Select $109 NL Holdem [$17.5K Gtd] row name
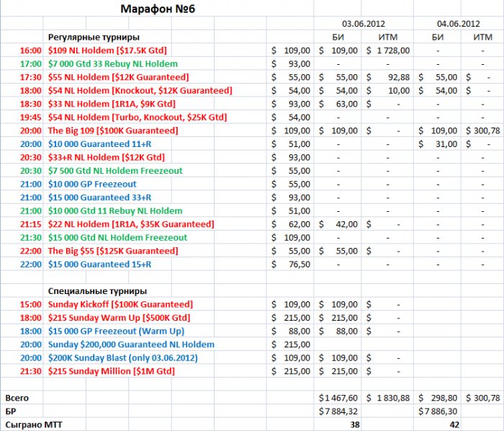The width and height of the screenshot is (504, 431). point(107,50)
